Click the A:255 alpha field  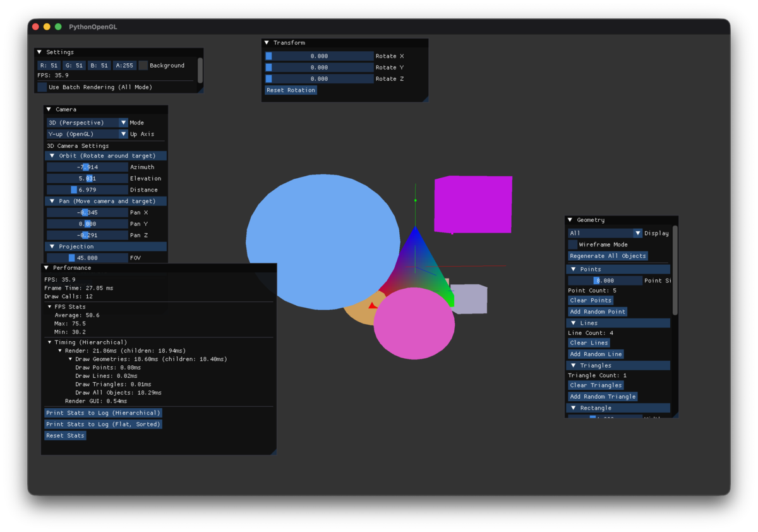tap(124, 66)
